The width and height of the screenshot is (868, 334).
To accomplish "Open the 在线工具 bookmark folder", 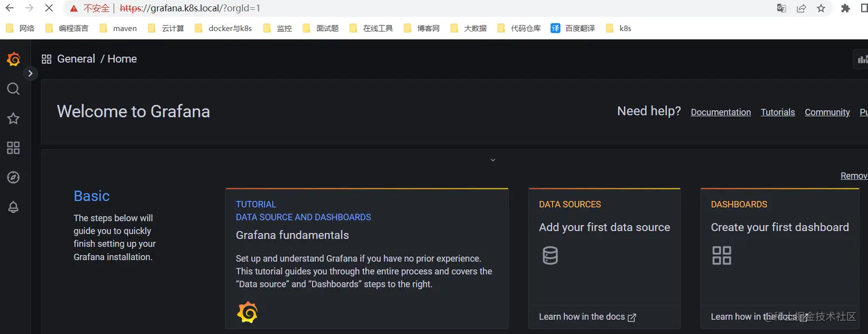I will [371, 28].
